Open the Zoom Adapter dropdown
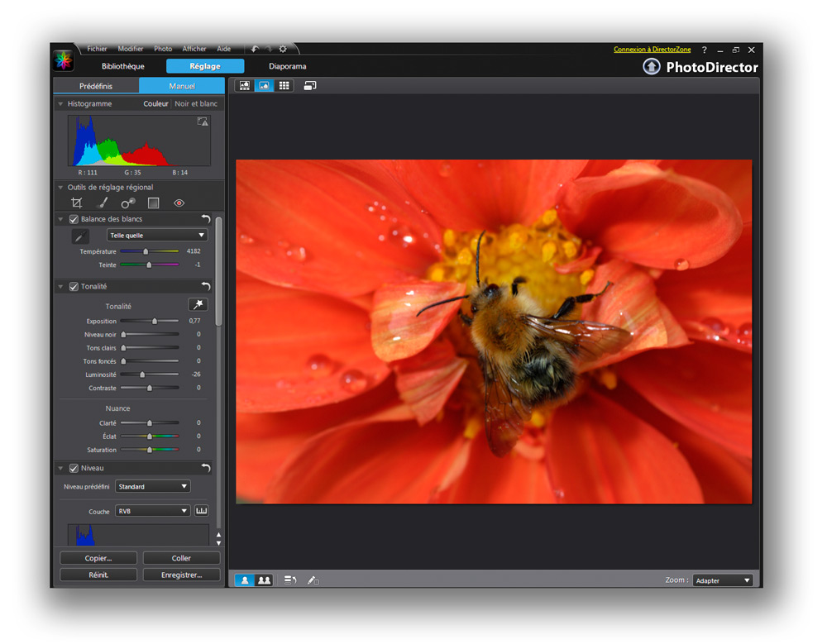827x644 pixels. pos(723,580)
